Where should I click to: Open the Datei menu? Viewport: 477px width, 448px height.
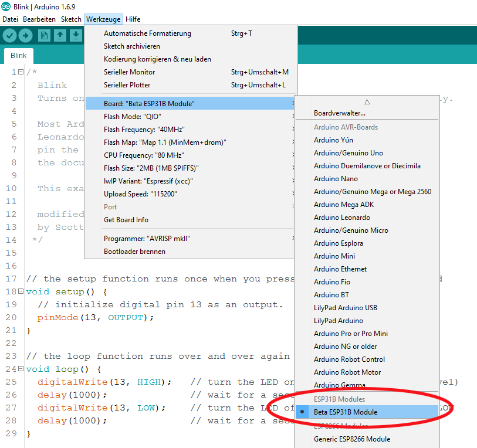click(10, 19)
